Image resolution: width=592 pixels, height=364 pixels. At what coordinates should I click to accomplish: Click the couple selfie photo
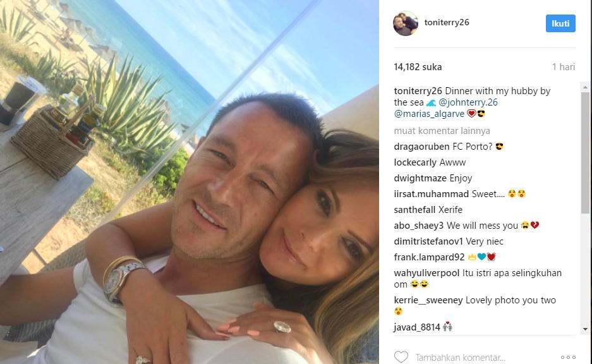point(190,182)
